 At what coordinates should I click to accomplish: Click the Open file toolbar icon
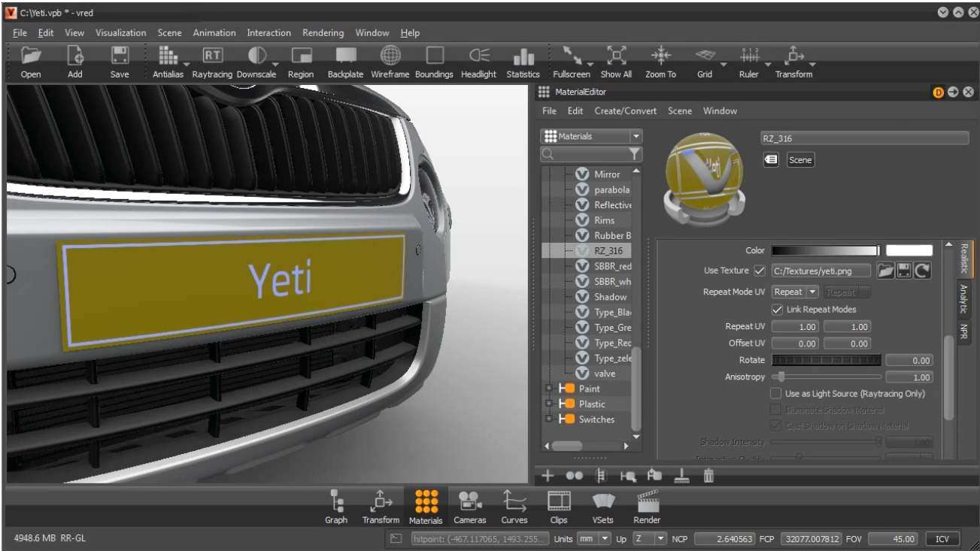31,56
